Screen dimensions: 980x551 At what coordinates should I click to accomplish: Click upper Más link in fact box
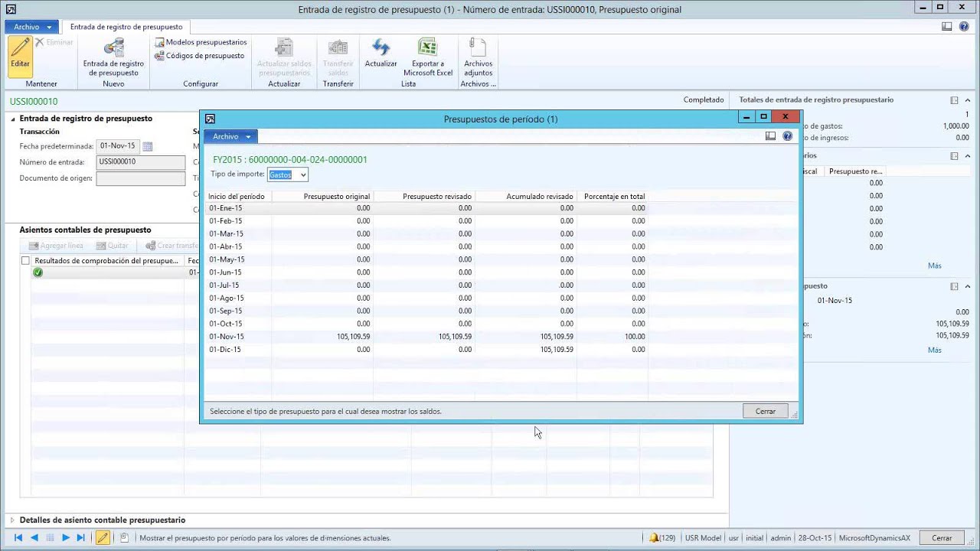pyautogui.click(x=934, y=266)
